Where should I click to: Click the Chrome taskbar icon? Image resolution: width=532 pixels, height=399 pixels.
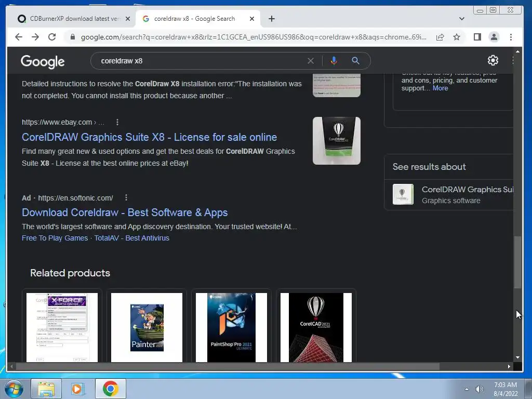coord(110,389)
